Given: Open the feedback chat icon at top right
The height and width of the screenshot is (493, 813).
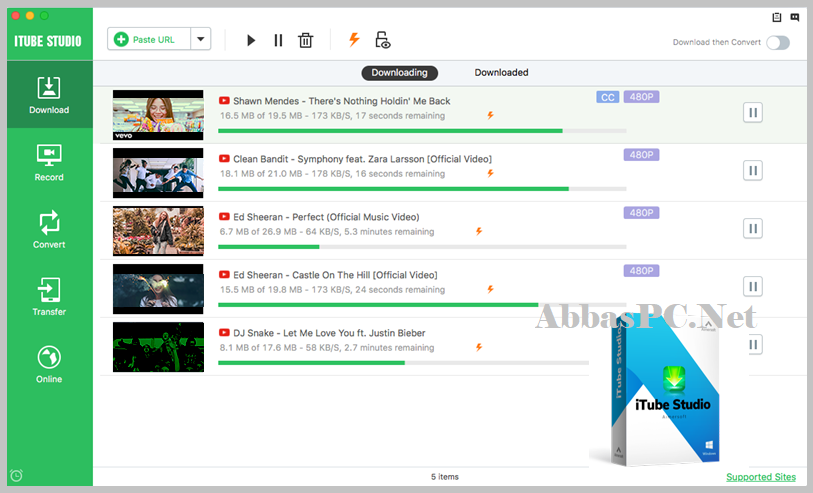Looking at the screenshot, I should pos(795,17).
